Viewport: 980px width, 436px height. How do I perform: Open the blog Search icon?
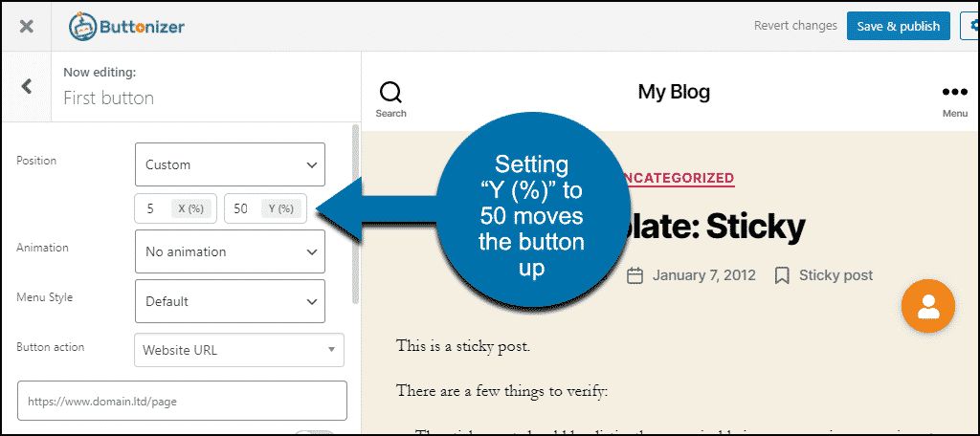pos(390,98)
